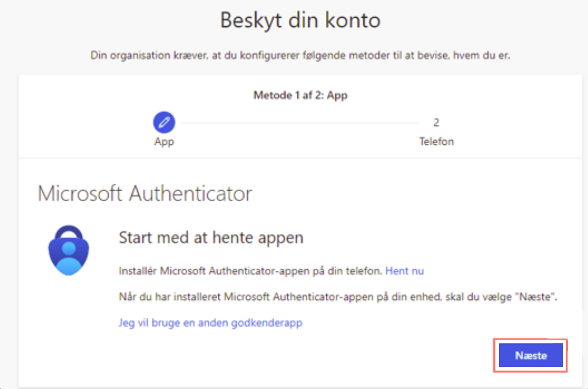Choose Jeg vil bruge en anden godkenderapp

coord(211,322)
